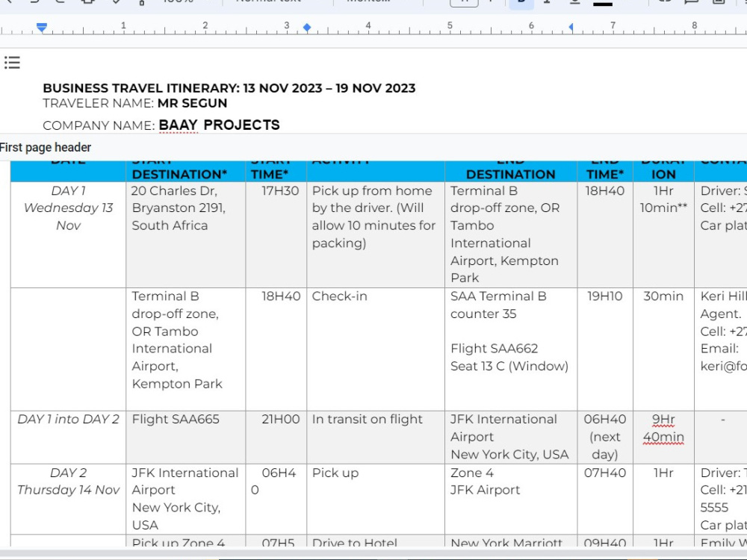Click the '19H10' end time

[x=605, y=296]
